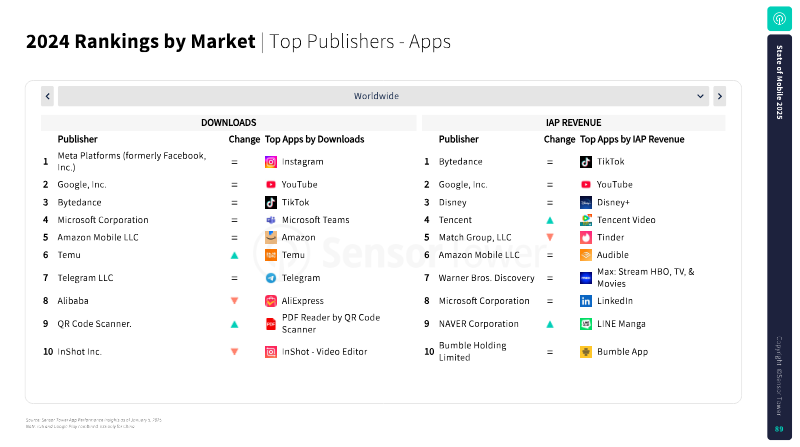The image size is (800, 447).
Task: Click the green up triangle beside Temu
Action: (234, 255)
